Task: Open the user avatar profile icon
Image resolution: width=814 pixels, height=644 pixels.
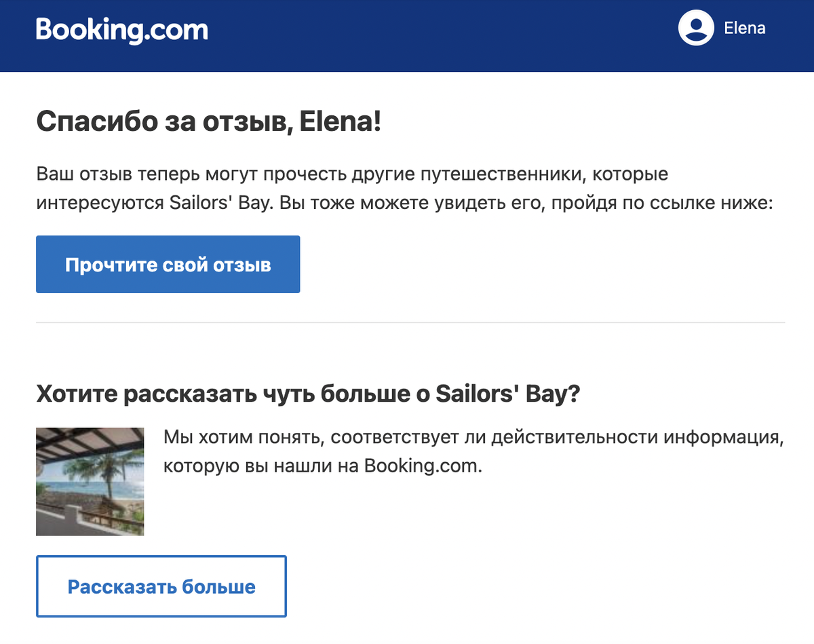Action: pyautogui.click(x=696, y=29)
